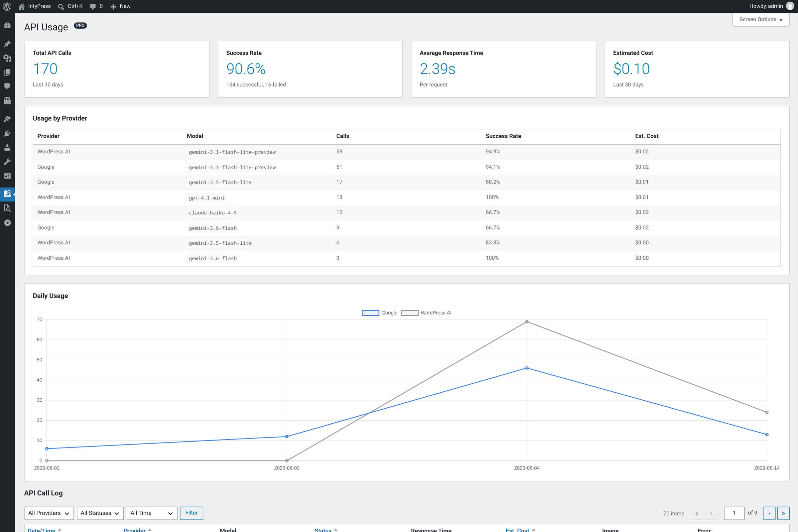The height and width of the screenshot is (532, 798).
Task: Open Tools via the wrench icon
Action: pyautogui.click(x=7, y=162)
